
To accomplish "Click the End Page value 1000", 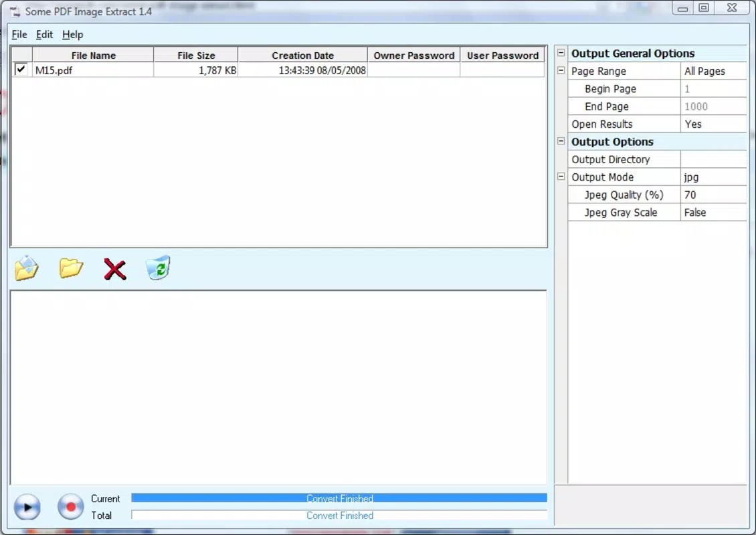I will (x=714, y=106).
